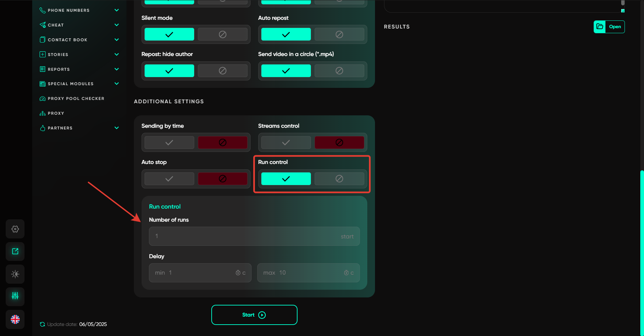The width and height of the screenshot is (644, 336).
Task: Enable Auto stop with the checkmark option
Action: 169,179
